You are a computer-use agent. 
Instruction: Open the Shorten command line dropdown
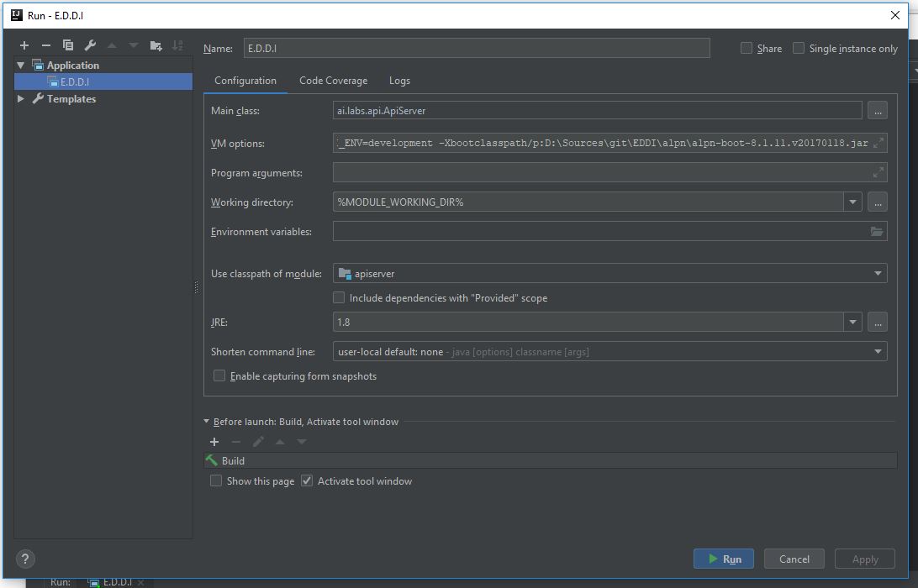coord(878,351)
